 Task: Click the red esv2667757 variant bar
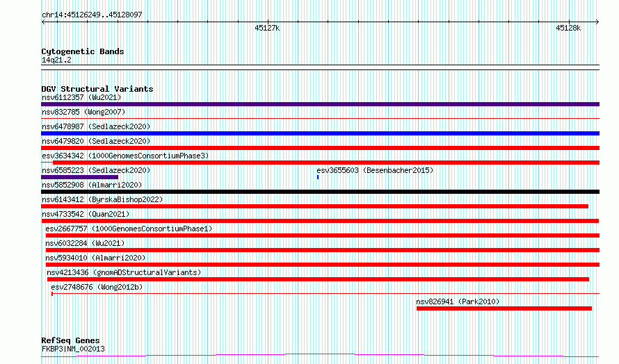(323, 235)
